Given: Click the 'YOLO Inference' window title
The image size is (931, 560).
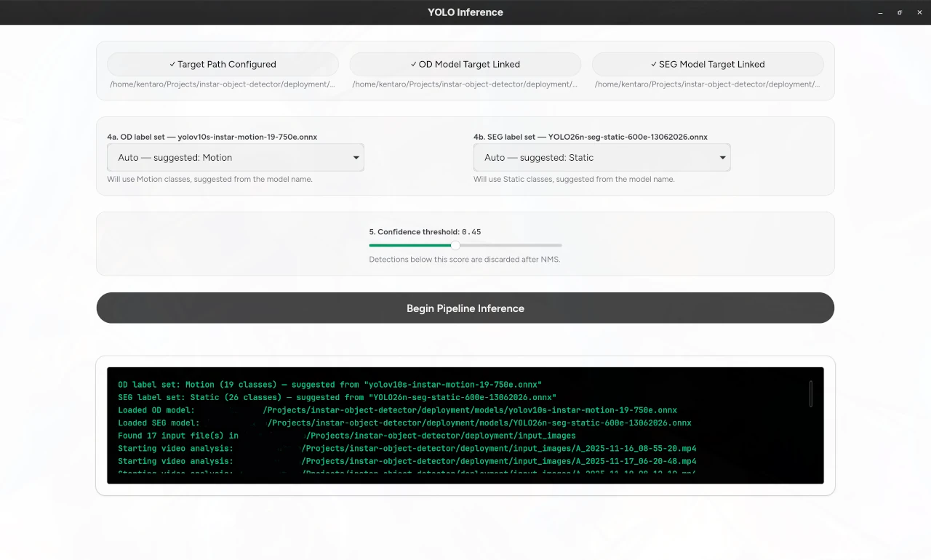Looking at the screenshot, I should (465, 12).
